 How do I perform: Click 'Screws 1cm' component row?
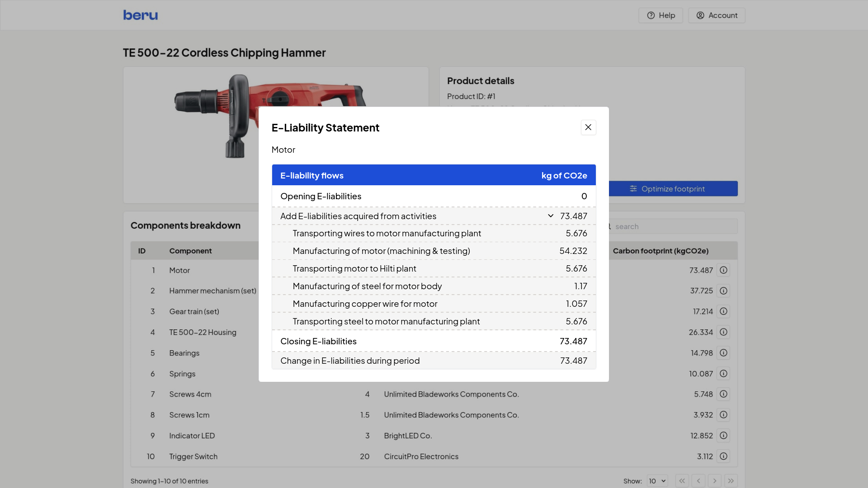pyautogui.click(x=189, y=415)
